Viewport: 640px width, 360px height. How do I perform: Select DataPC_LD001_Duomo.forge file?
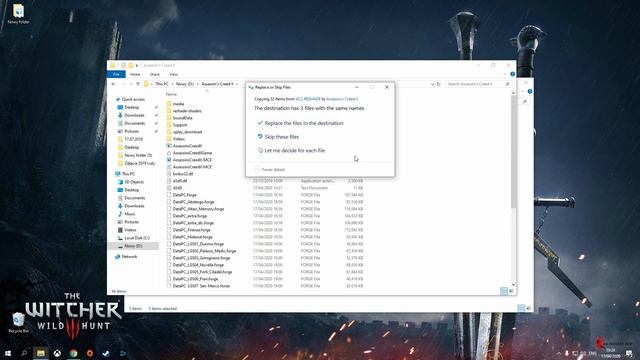196,244
